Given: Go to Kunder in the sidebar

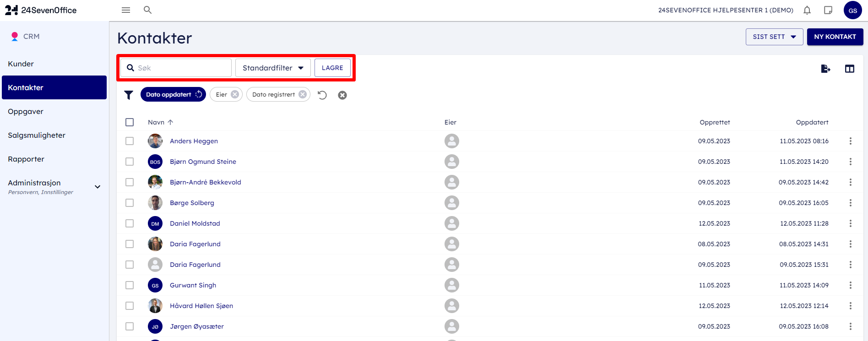Looking at the screenshot, I should click(x=21, y=64).
